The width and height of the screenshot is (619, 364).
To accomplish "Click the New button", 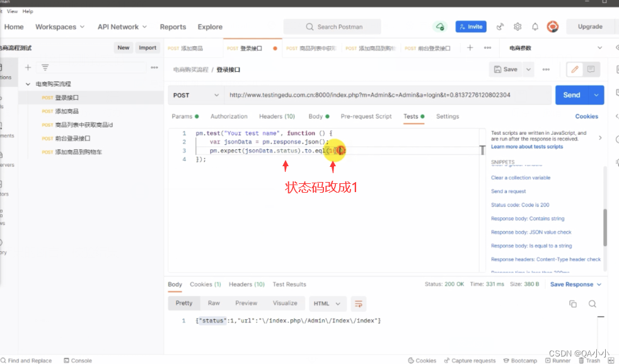I will 123,48.
